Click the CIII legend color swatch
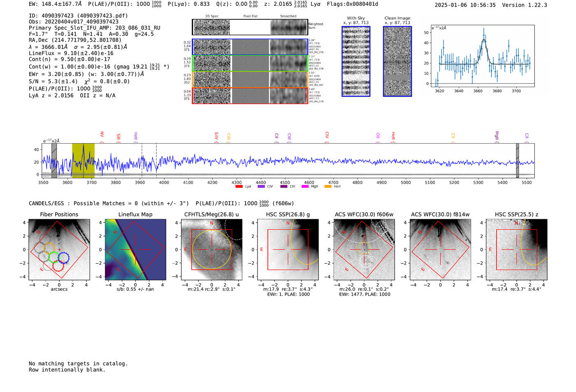 (x=283, y=186)
